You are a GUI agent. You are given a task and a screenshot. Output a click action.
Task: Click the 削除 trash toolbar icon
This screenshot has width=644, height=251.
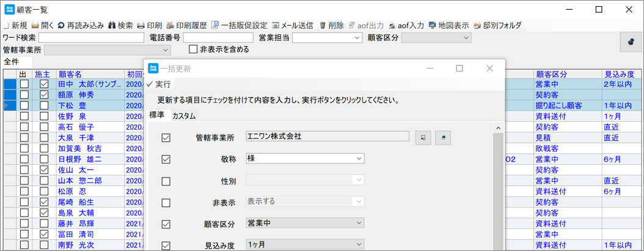pos(323,25)
